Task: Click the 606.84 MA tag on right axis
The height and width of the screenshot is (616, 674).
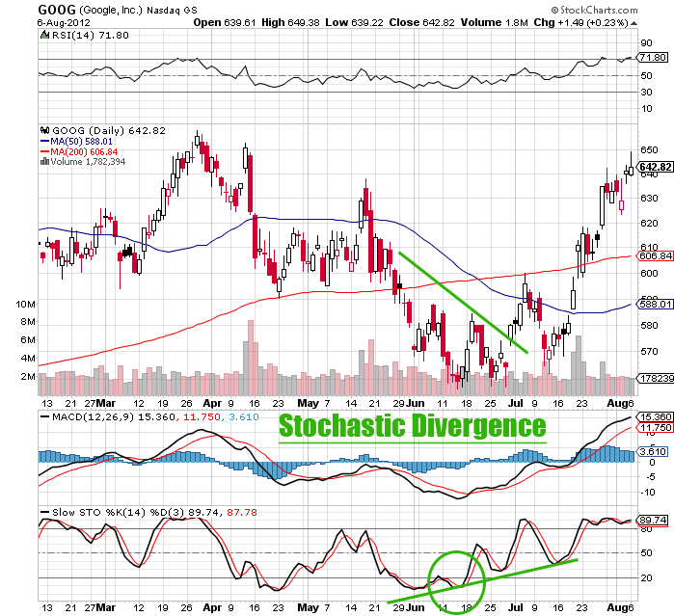Action: pos(655,256)
